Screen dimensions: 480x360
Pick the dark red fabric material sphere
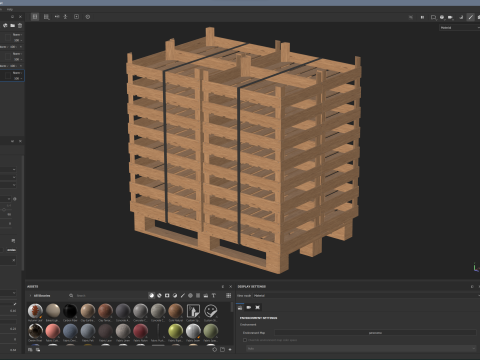[x=140, y=331]
